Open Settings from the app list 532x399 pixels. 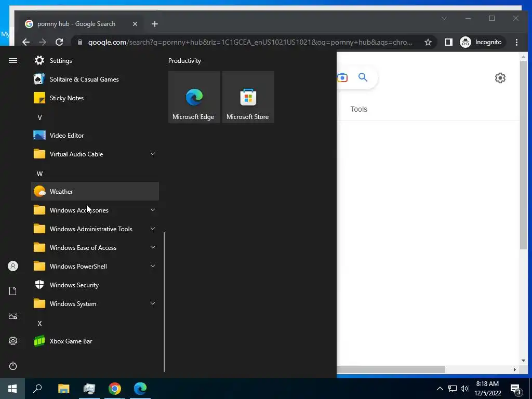coord(95,61)
